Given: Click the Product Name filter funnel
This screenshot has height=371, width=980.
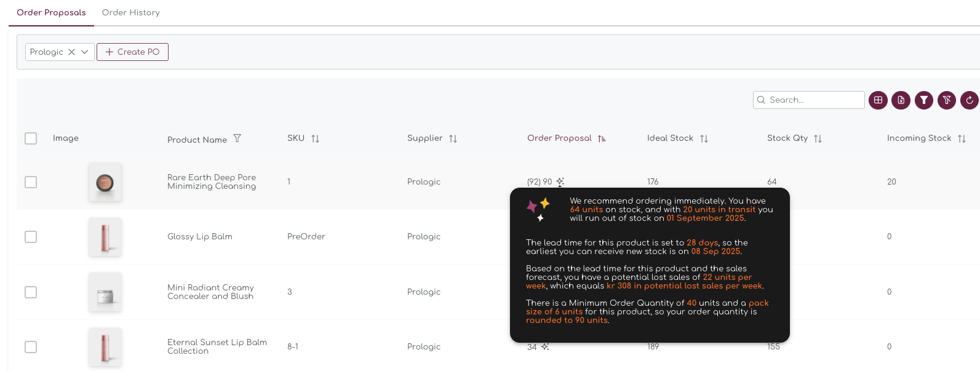Looking at the screenshot, I should 237,138.
